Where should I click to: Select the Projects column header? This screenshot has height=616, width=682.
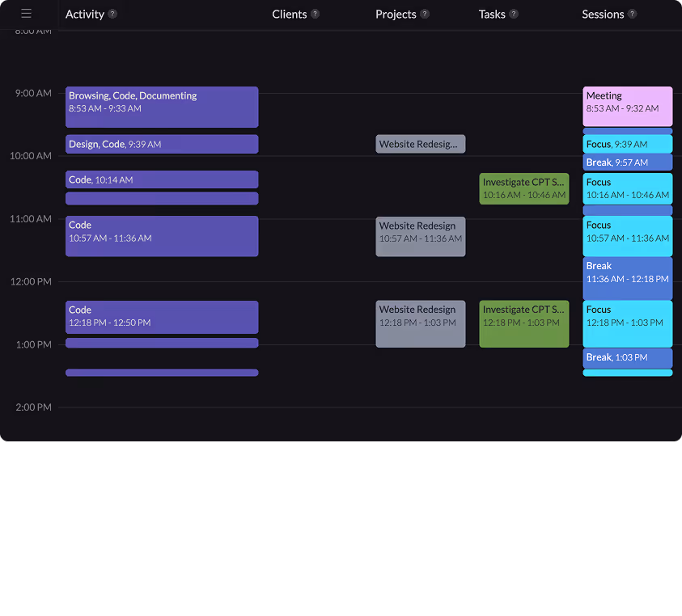(396, 15)
